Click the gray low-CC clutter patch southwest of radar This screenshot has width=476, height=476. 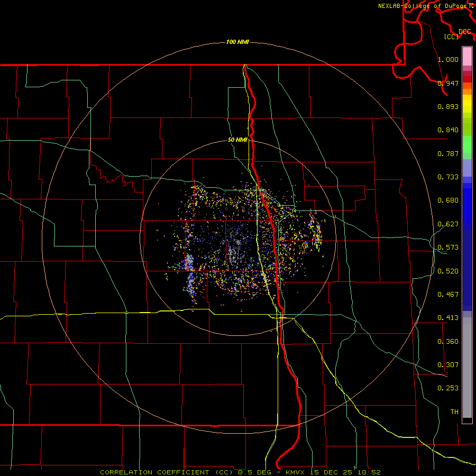[x=189, y=276]
